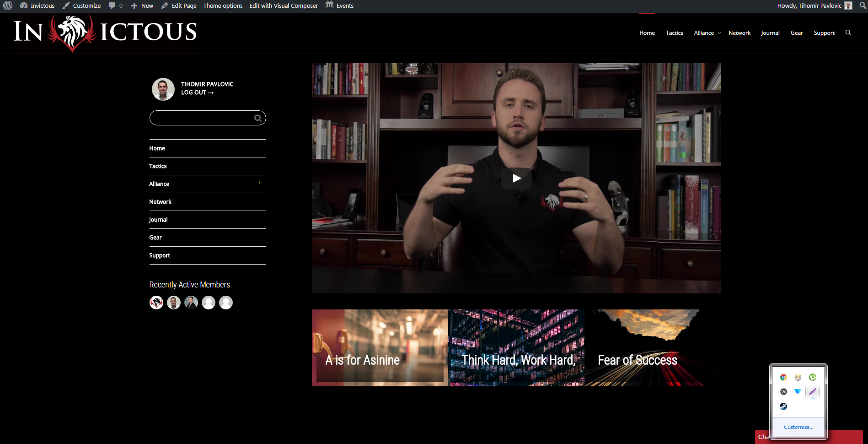Open the Alliance dropdown in top navigation
This screenshot has width=868, height=444.
coord(707,33)
